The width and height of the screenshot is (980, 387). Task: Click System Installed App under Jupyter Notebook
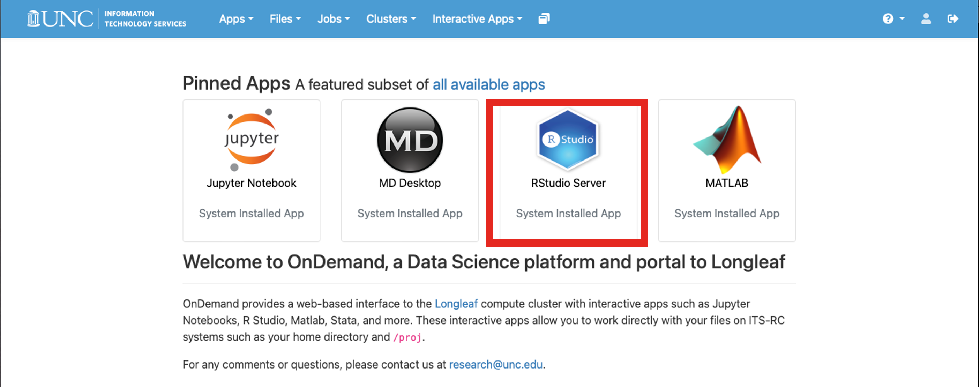[x=252, y=214]
